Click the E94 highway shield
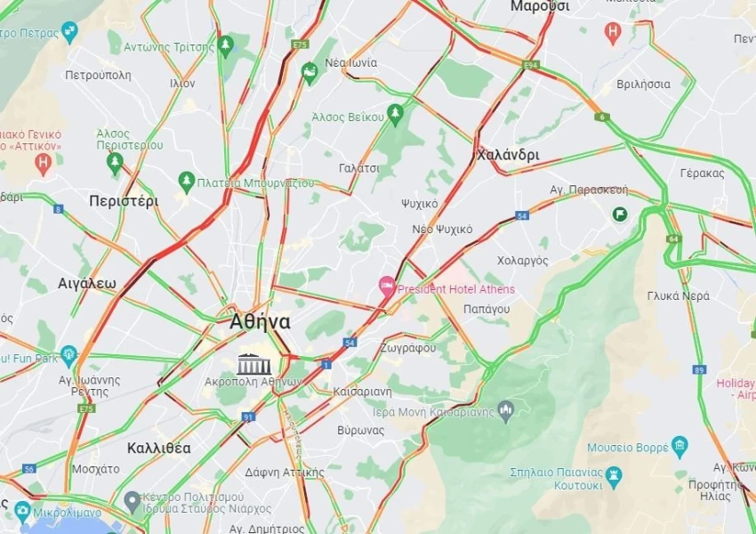 pos(531,64)
